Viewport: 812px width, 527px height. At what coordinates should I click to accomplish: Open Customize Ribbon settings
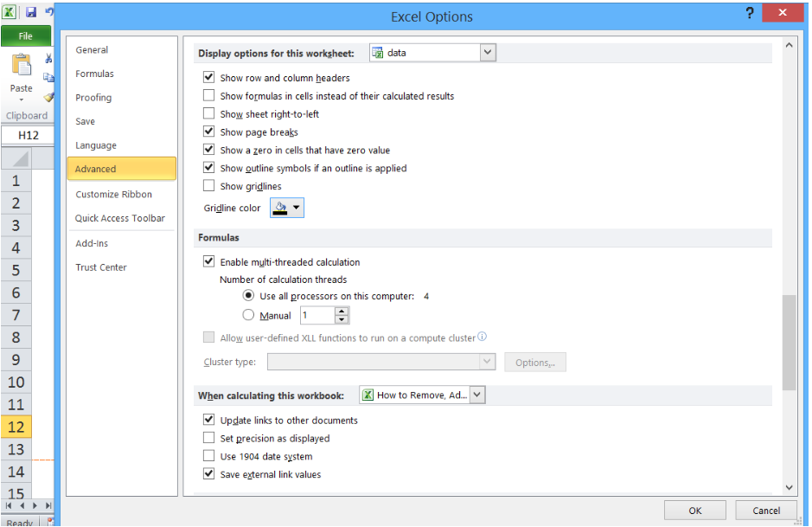[x=114, y=195]
